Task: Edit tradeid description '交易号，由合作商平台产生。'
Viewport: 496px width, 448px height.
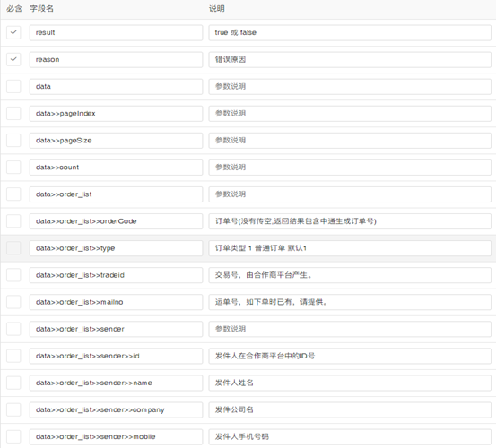Action: 350,275
